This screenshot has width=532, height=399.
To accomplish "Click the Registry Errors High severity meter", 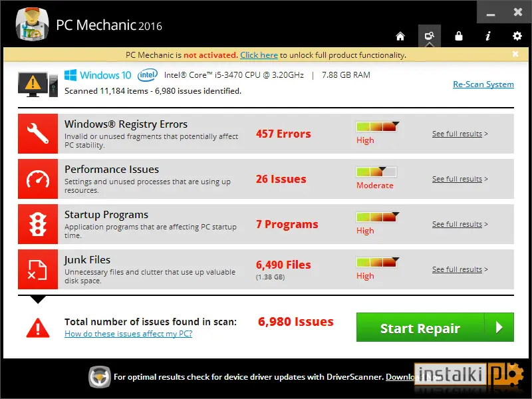I will tap(376, 126).
